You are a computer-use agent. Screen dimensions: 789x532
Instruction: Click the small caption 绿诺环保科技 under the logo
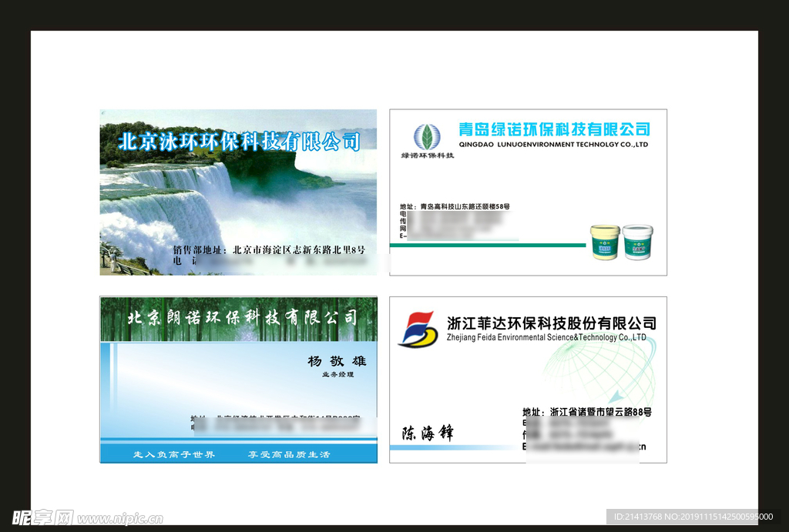click(x=427, y=156)
